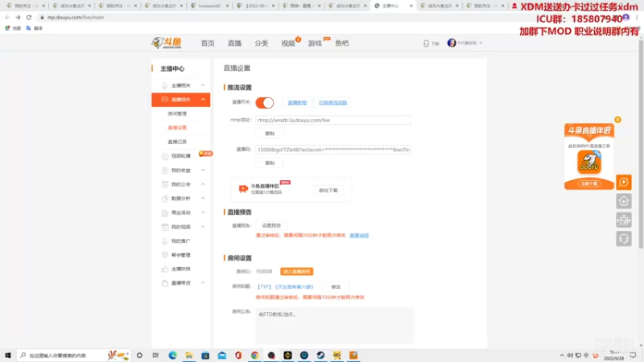Image resolution: width=644 pixels, height=362 pixels.
Task: Open 直播 in the top navigation
Action: pos(234,43)
